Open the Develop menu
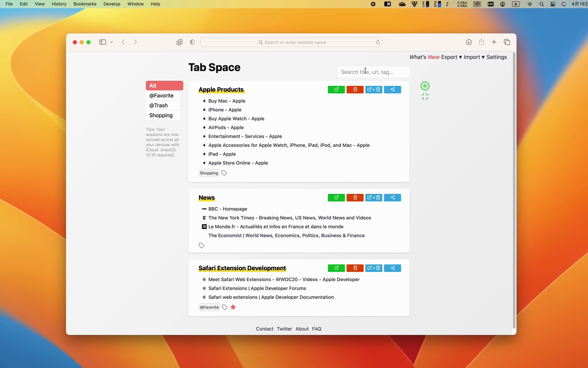 click(x=112, y=4)
